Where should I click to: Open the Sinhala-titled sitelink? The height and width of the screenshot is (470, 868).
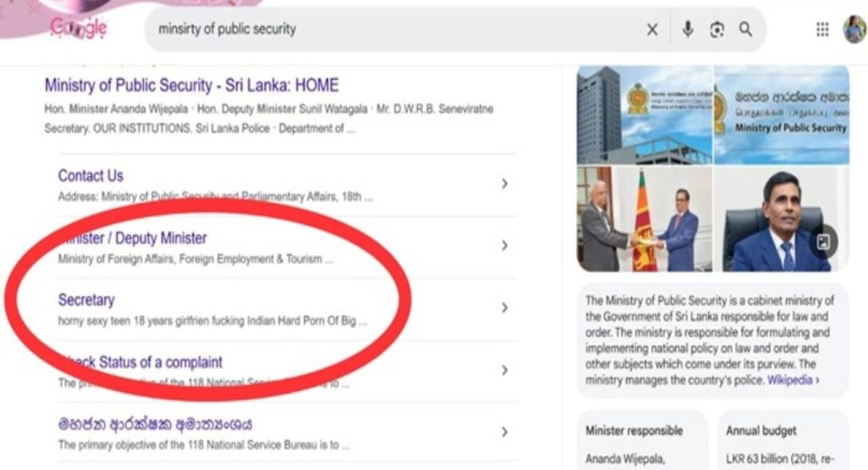click(155, 425)
